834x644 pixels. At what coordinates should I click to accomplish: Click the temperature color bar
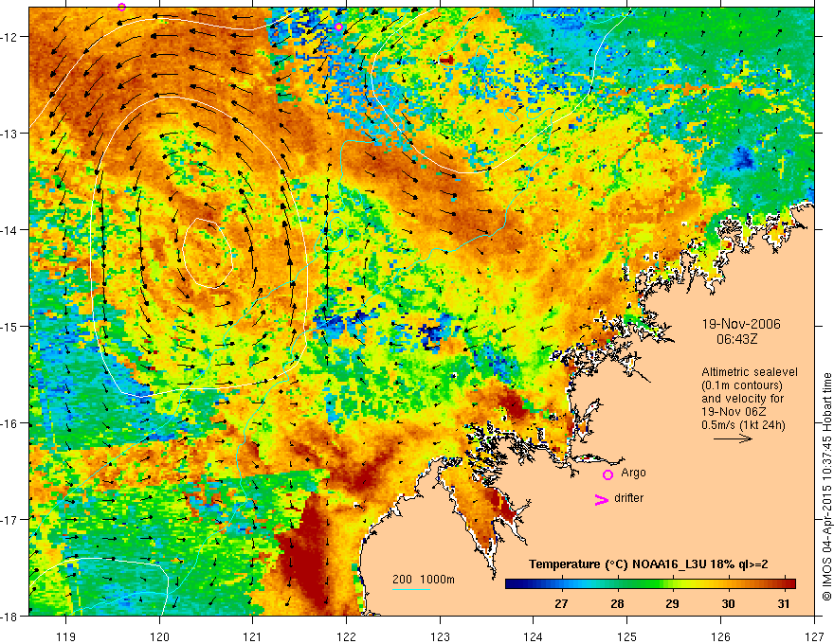(650, 584)
